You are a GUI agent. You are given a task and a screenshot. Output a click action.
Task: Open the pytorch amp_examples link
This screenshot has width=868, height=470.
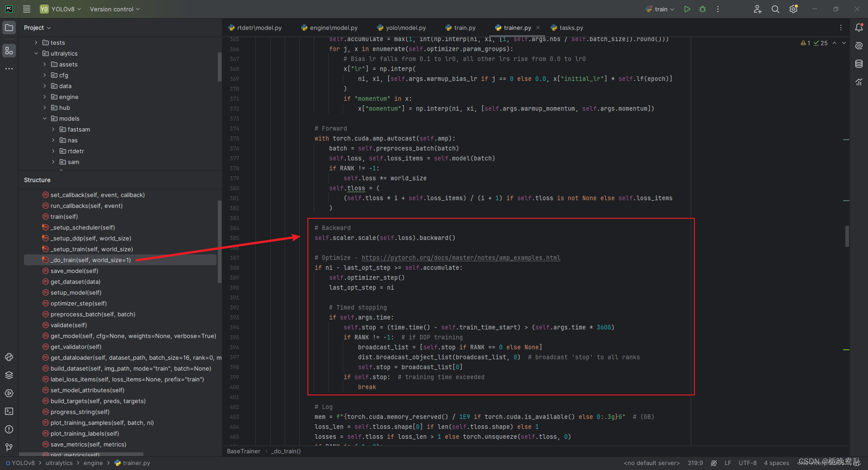pos(461,258)
